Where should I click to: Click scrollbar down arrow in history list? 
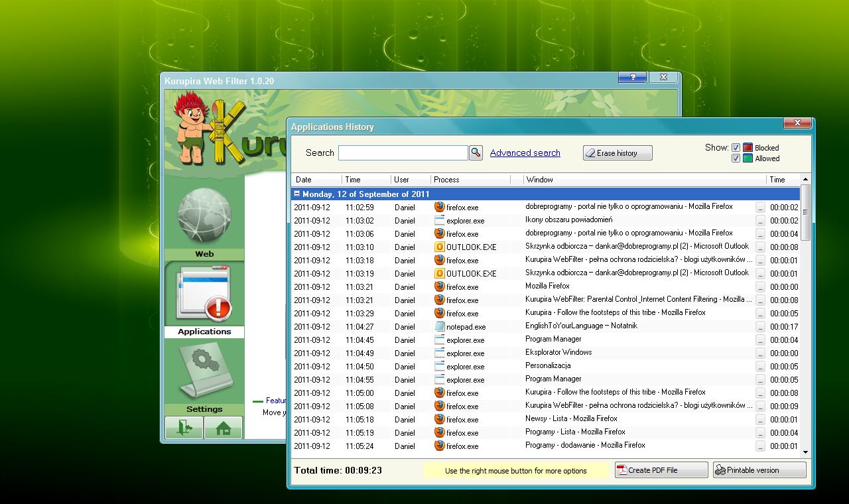coord(806,452)
